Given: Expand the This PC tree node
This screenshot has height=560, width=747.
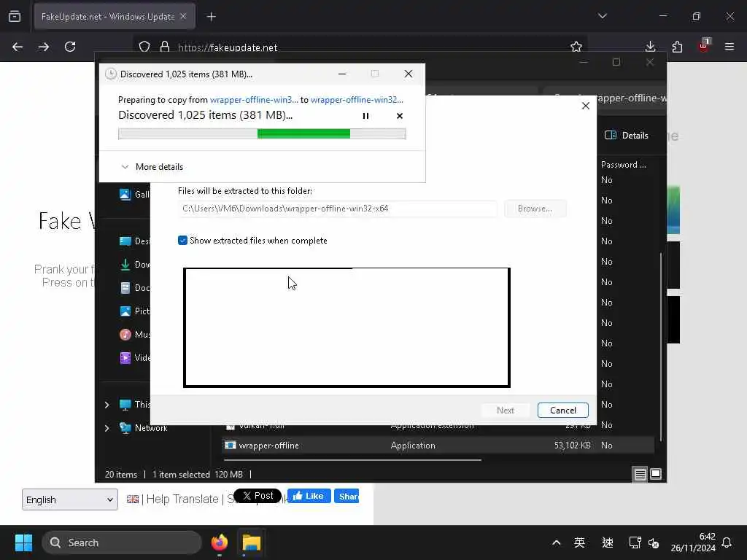Looking at the screenshot, I should point(107,405).
